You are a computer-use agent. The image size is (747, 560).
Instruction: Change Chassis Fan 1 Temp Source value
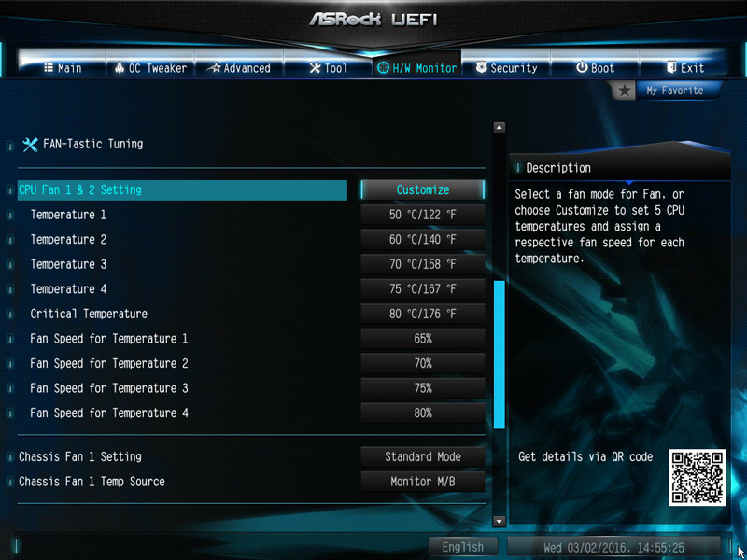tap(423, 482)
